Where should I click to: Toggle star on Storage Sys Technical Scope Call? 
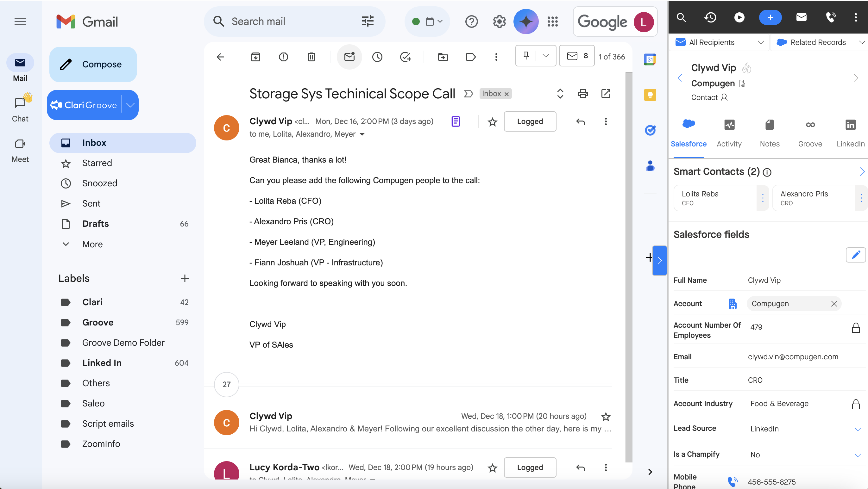click(492, 122)
